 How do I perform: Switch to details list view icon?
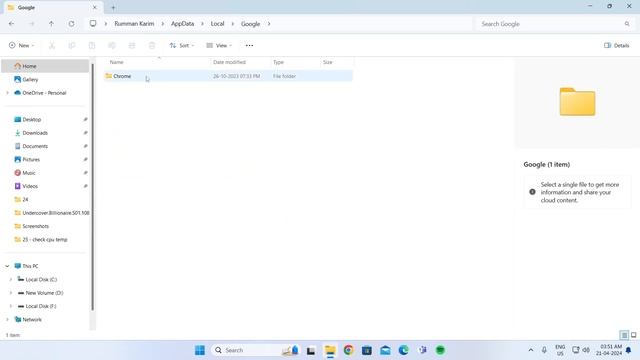(x=624, y=335)
